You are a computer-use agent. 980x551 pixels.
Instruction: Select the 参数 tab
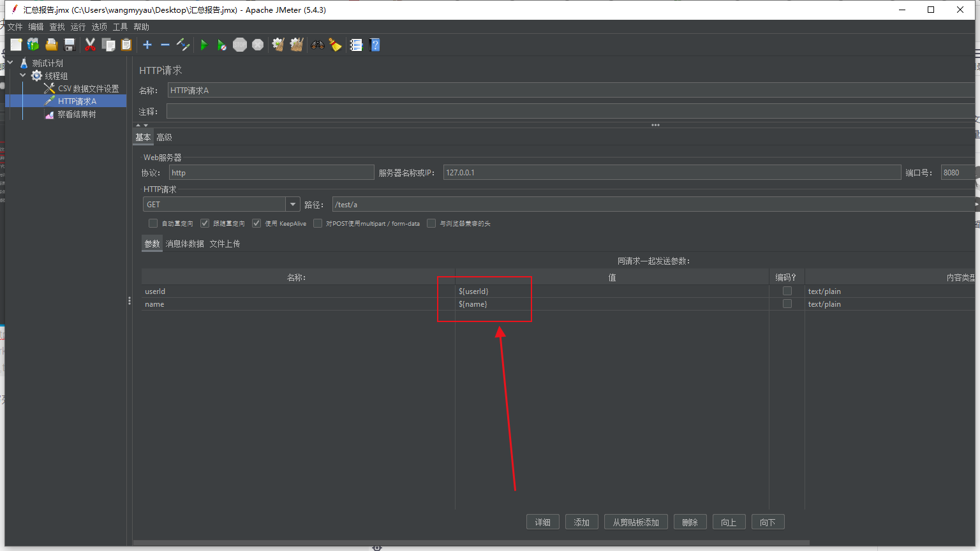(152, 244)
